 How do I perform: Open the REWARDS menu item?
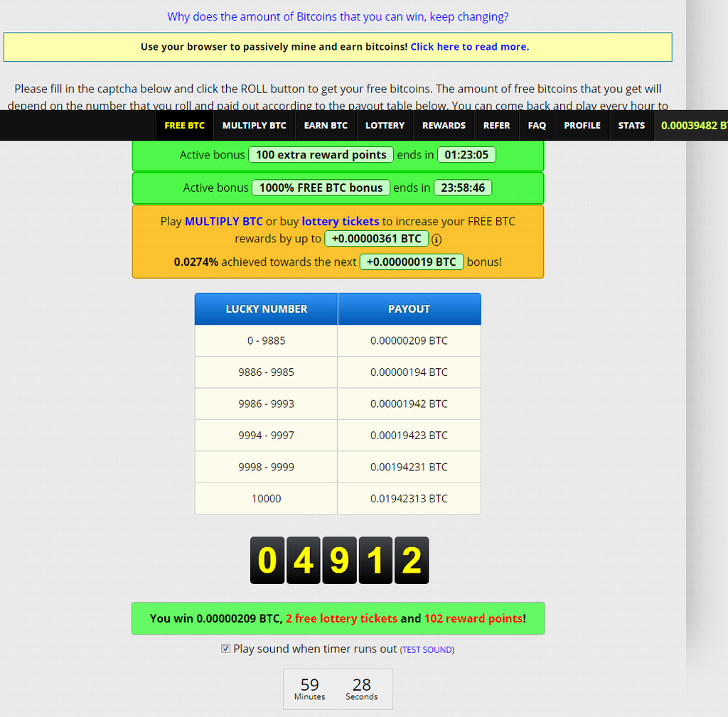tap(444, 125)
